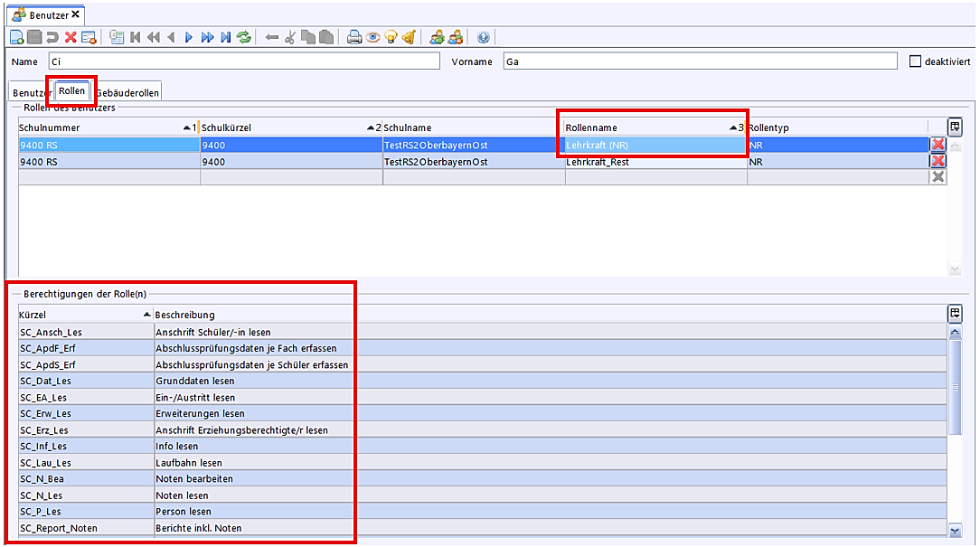
Task: Click the 'Noten bearbeiten' description
Action: coord(194,479)
